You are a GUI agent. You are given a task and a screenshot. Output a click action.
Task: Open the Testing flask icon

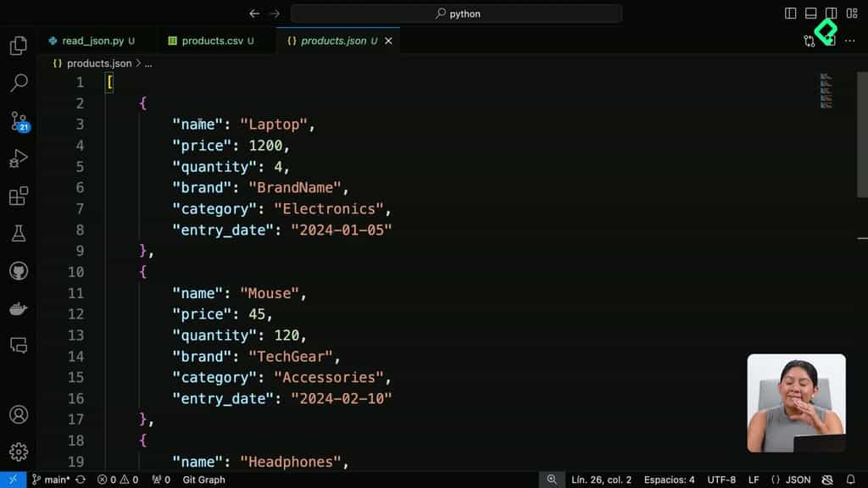[x=18, y=234]
